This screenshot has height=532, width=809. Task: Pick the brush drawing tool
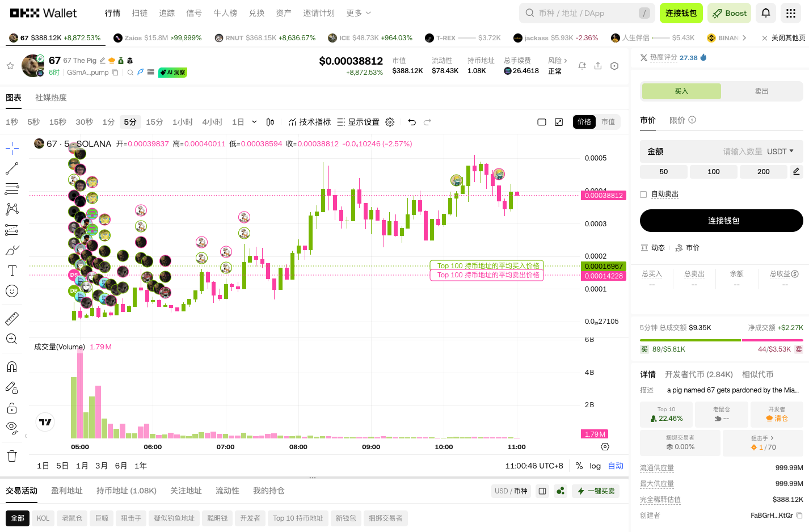12,250
